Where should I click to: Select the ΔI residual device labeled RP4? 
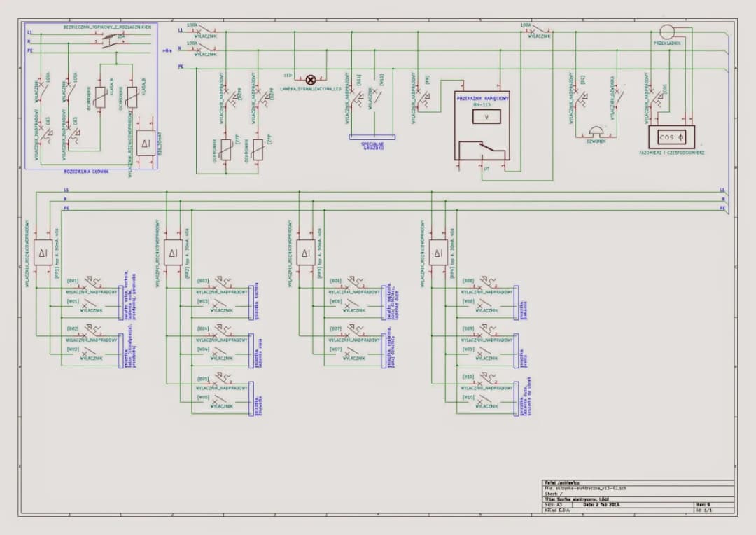[438, 252]
